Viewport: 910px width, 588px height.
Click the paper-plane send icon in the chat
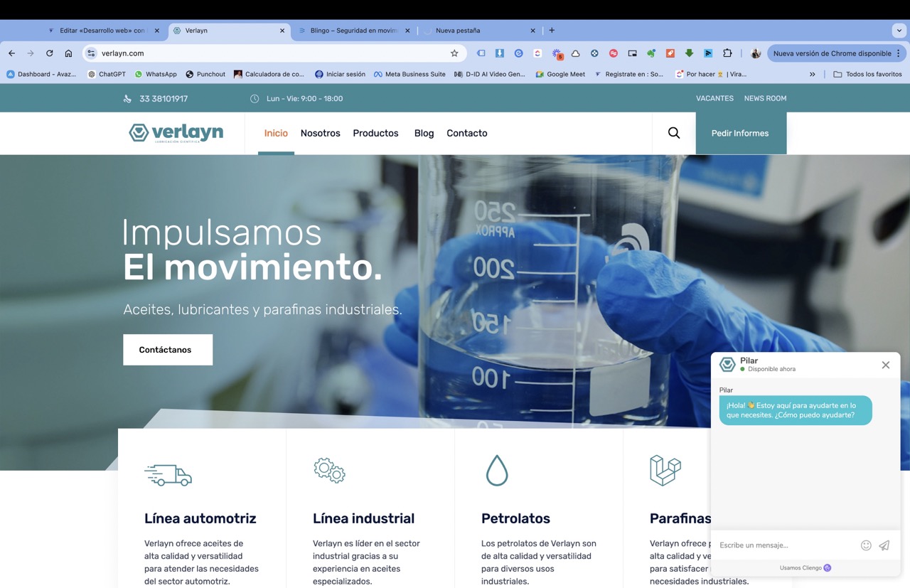pos(884,545)
